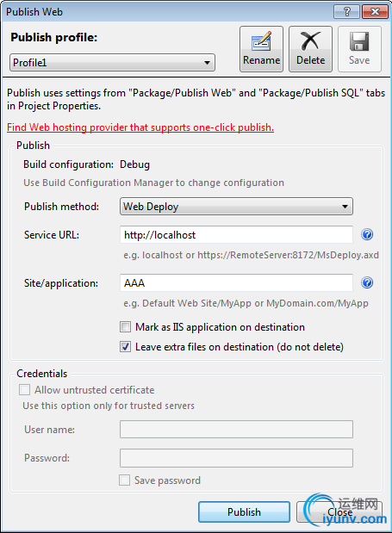Screen dimensions: 392x533
Task: Uncheck Leave extra files on destination
Action: point(126,347)
